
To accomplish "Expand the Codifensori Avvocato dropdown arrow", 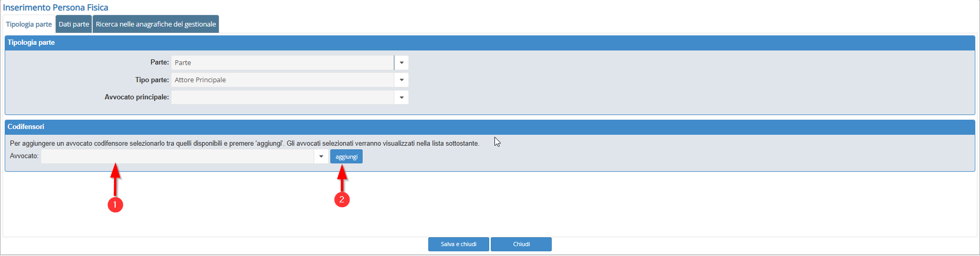I will (321, 157).
